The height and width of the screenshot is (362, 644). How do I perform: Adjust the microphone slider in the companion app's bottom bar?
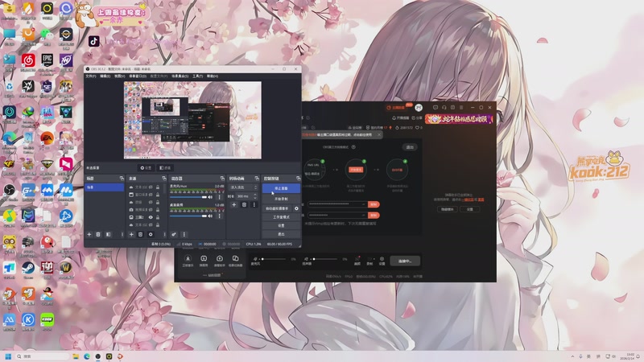click(x=274, y=259)
